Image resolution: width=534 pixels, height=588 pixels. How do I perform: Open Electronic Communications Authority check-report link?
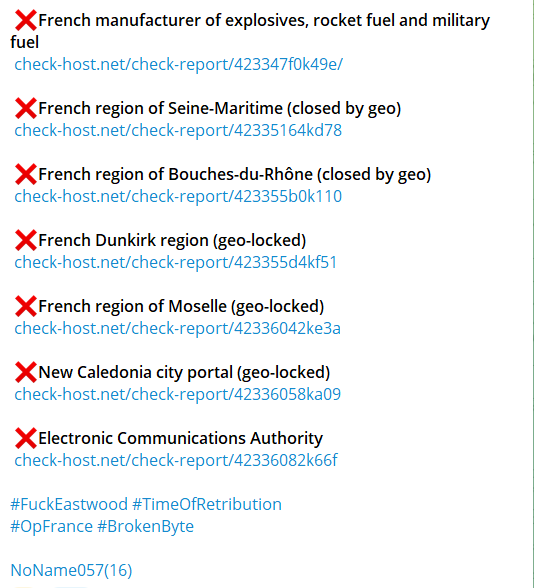176,460
